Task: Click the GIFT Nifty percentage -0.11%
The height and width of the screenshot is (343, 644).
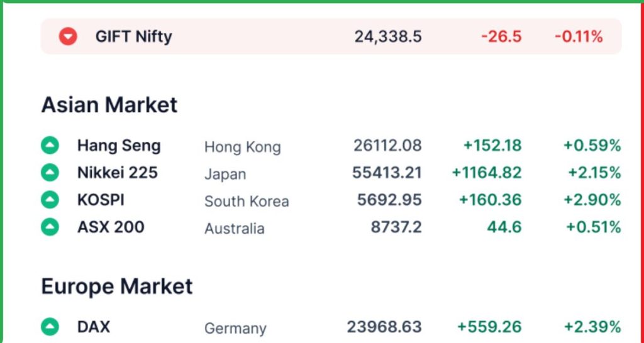Action: [579, 37]
